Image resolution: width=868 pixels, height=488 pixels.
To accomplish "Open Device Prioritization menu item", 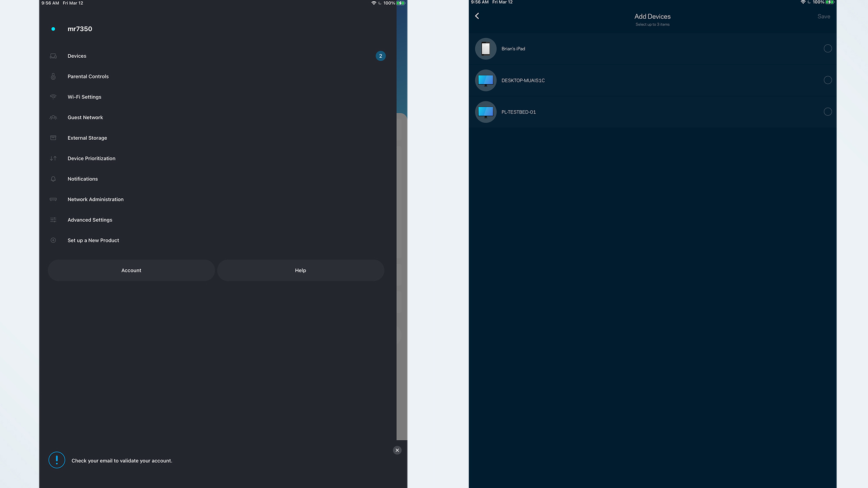I will (x=217, y=158).
